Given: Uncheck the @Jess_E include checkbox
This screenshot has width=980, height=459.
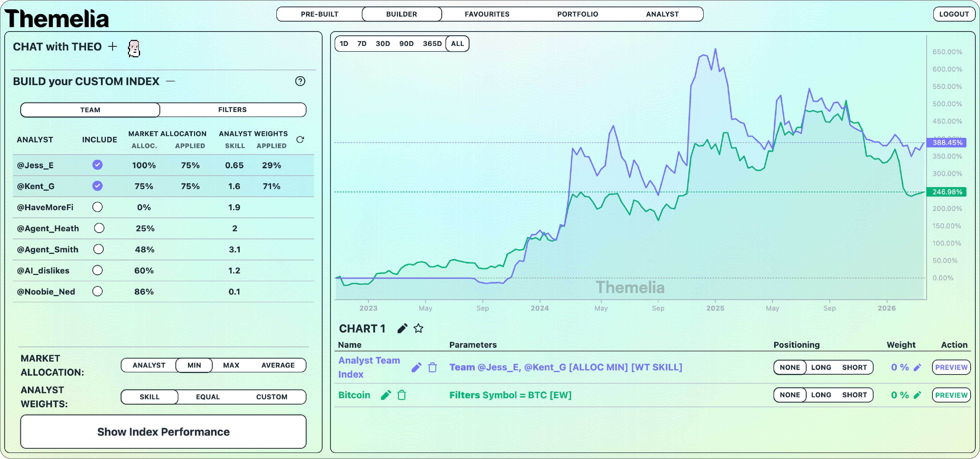Looking at the screenshot, I should coord(97,165).
